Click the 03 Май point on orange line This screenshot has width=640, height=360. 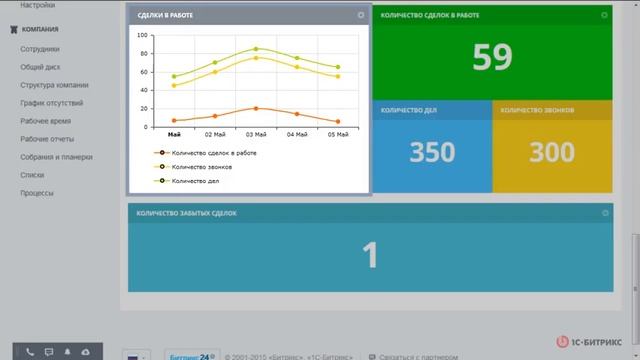point(256,109)
